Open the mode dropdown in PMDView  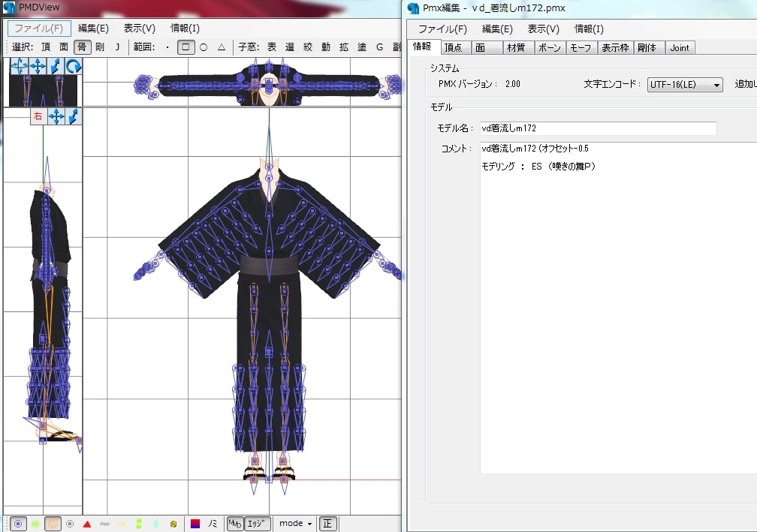pos(295,523)
